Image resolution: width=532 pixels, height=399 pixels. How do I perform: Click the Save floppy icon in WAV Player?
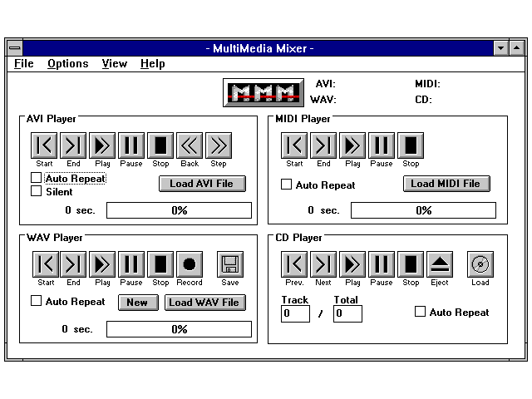coord(230,264)
